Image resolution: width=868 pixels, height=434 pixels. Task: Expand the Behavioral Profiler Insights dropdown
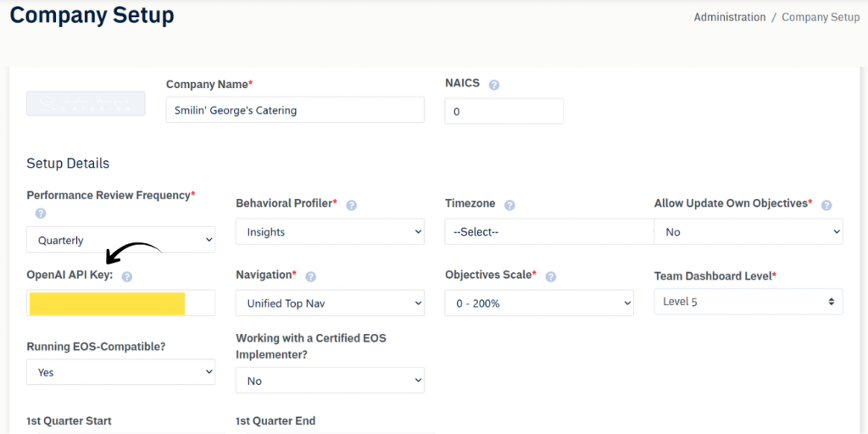pos(330,231)
